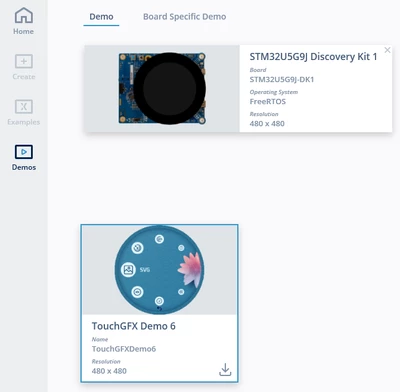Click the FreeRTOS operating system value
Image resolution: width=400 pixels, height=392 pixels.
[x=268, y=102]
